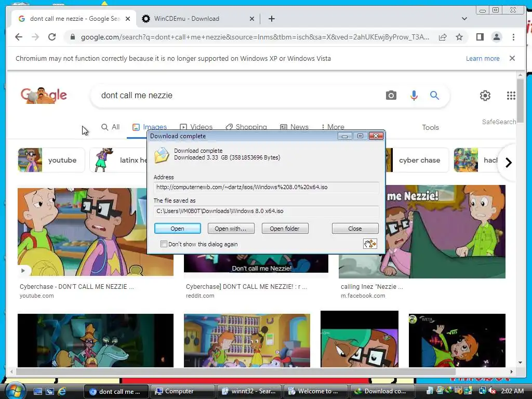Start voice search with the microphone icon
532x399 pixels.
click(x=414, y=96)
